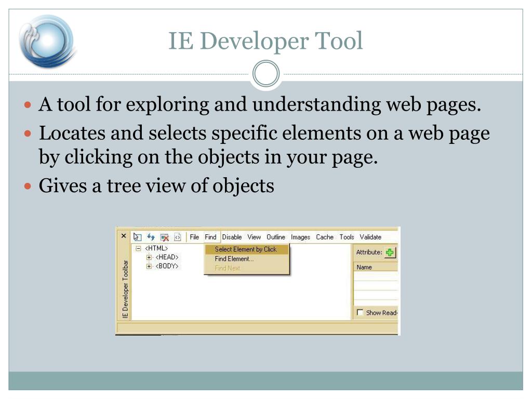Click the view source page icon
This screenshot has height=399, width=532.
[178, 237]
